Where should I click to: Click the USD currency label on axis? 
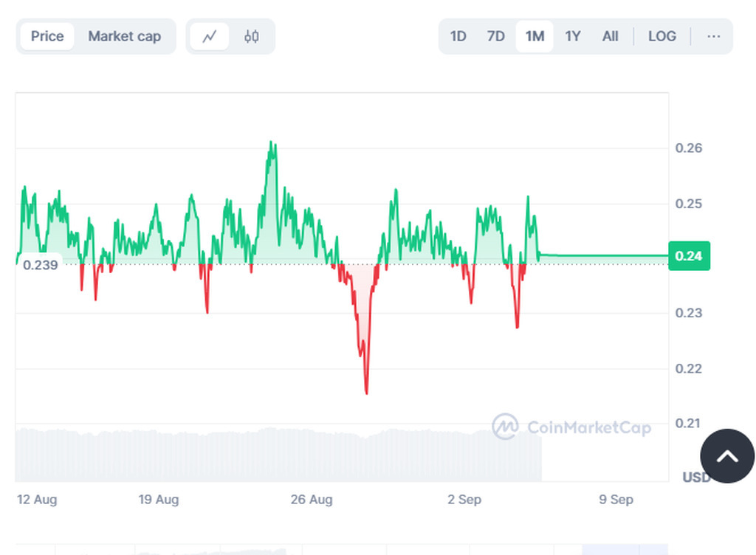(695, 478)
